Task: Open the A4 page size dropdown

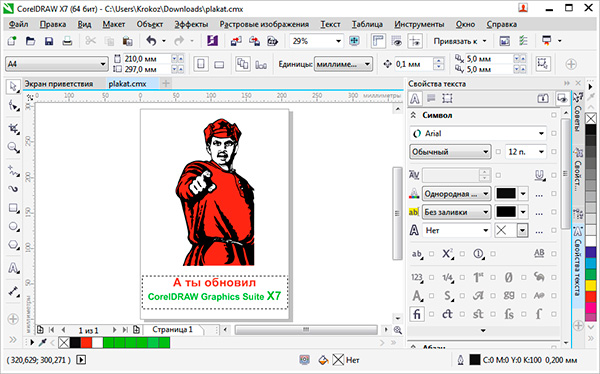Action: 103,64
